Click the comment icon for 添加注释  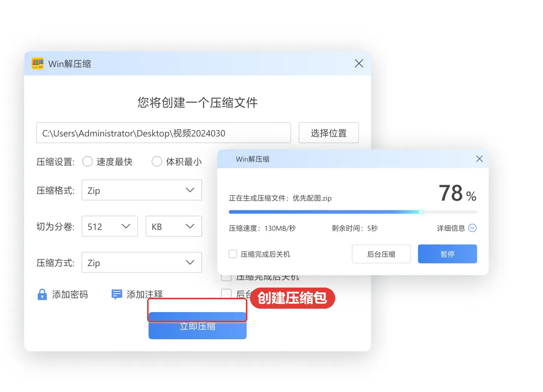pos(117,294)
